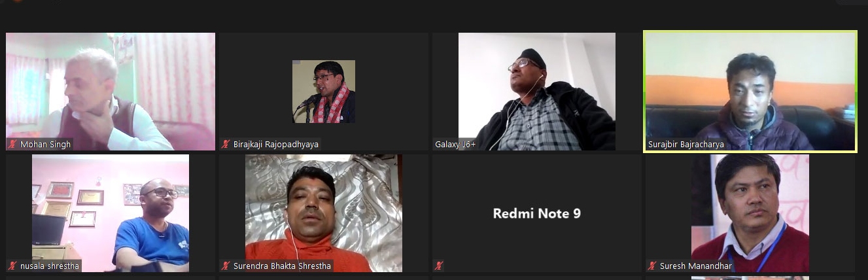The height and width of the screenshot is (280, 868).
Task: Click the muted mic icon on Redmi Note 9 tile
Action: (x=438, y=266)
